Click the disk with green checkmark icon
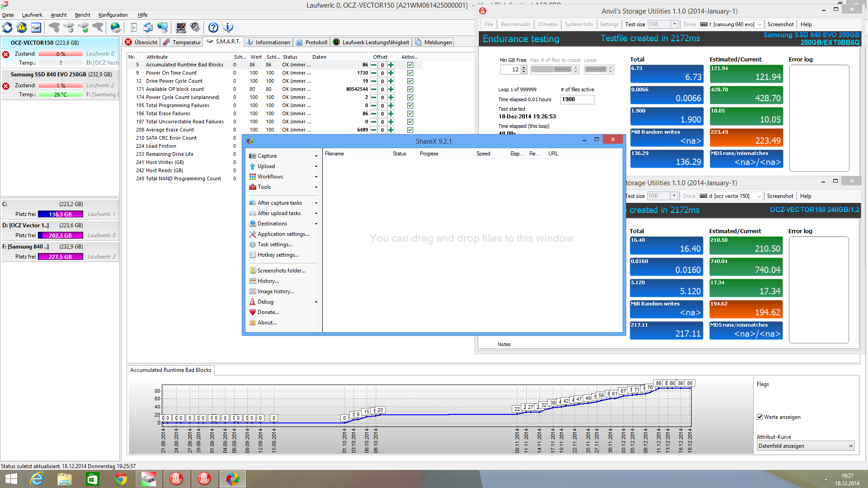 [x=83, y=28]
